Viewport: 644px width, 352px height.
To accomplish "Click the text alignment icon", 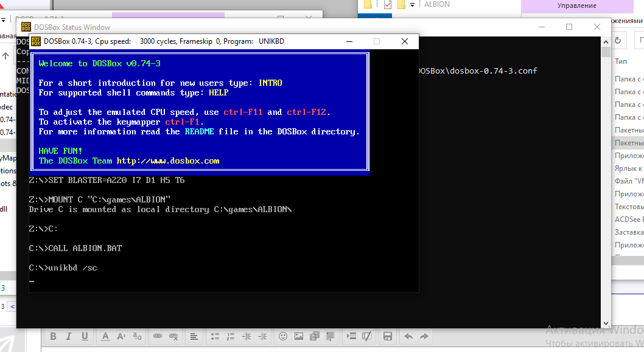I will point(194,336).
